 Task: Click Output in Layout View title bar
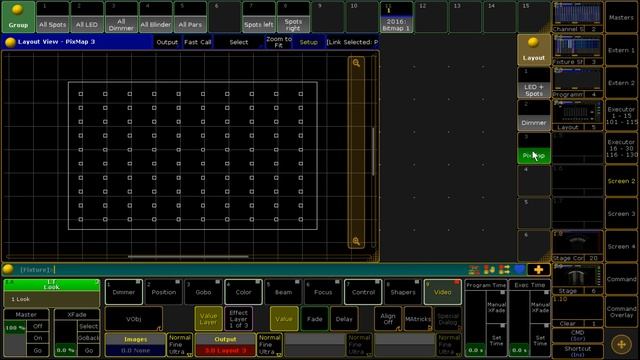point(167,42)
